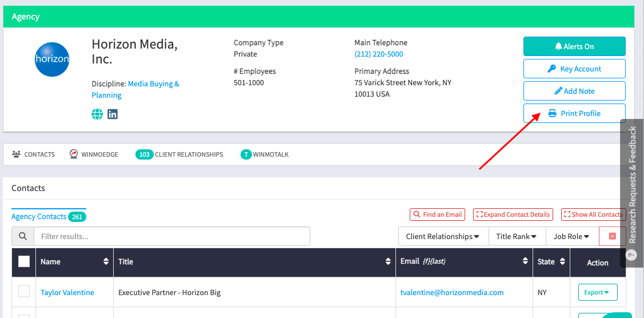Sort contacts by State column arrows

(x=562, y=261)
